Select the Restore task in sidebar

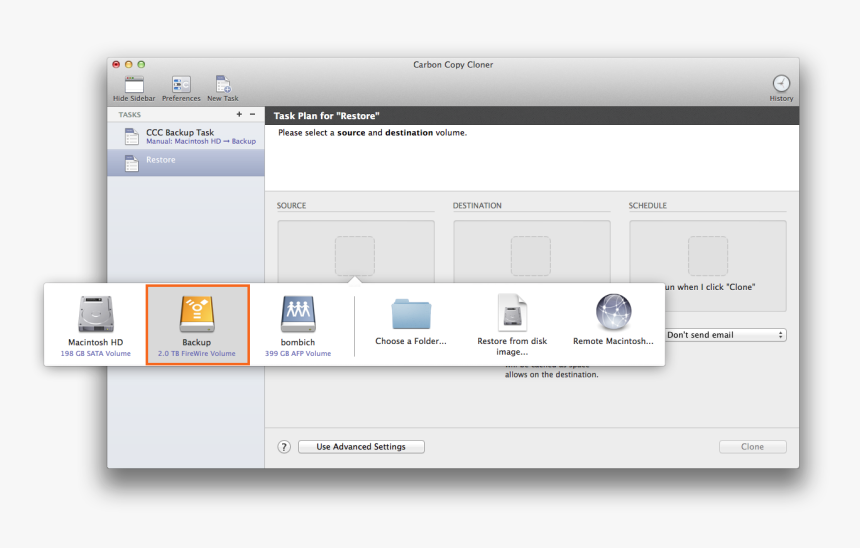[186, 163]
